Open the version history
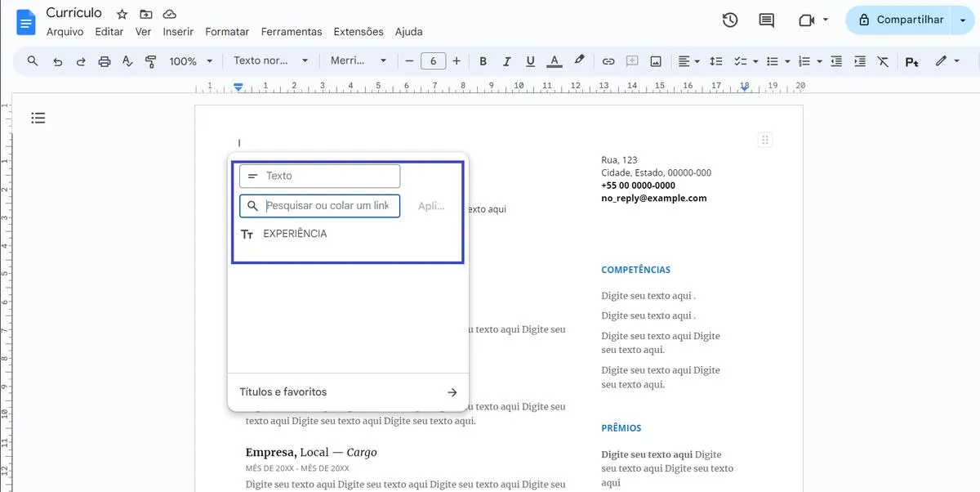The image size is (980, 492). [x=729, y=19]
